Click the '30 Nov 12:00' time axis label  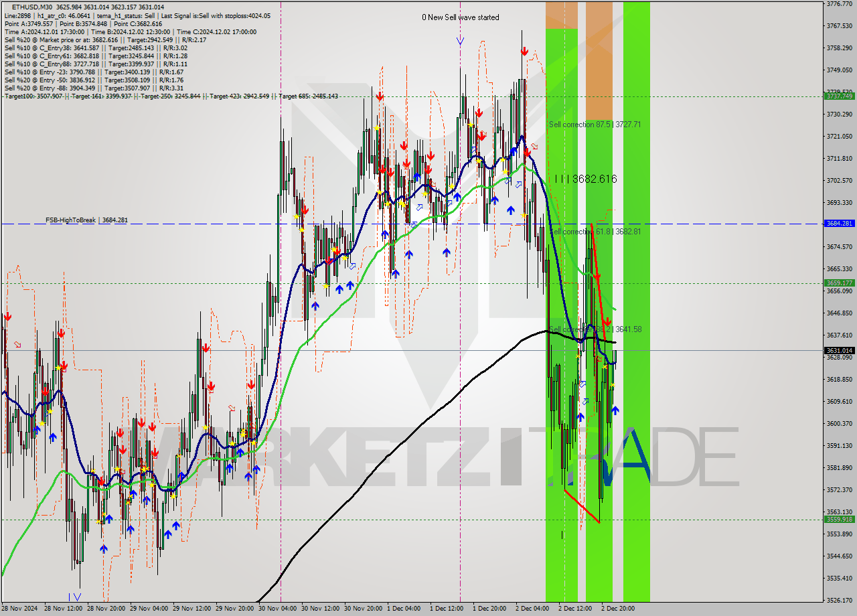point(321,609)
